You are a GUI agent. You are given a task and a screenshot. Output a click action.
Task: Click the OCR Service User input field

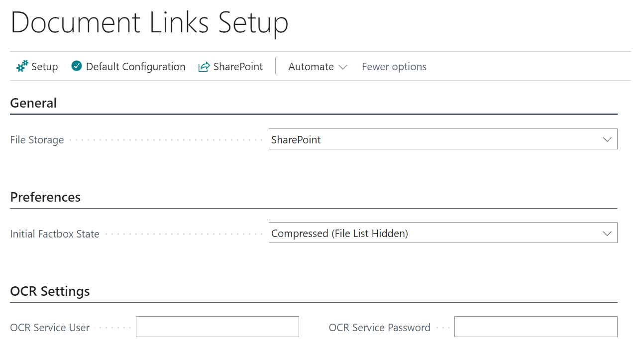(x=217, y=327)
